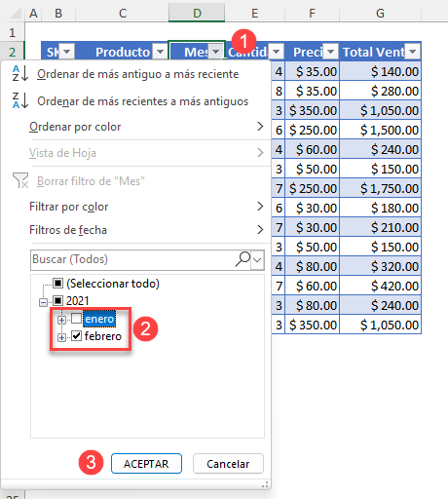Open the Mes column filter dropdown
448x499 pixels.
tap(216, 52)
